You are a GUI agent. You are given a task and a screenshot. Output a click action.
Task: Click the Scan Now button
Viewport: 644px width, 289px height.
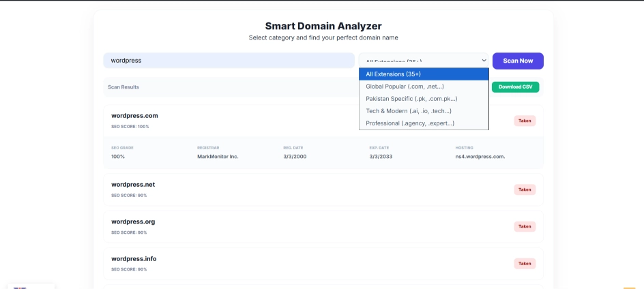coord(518,61)
